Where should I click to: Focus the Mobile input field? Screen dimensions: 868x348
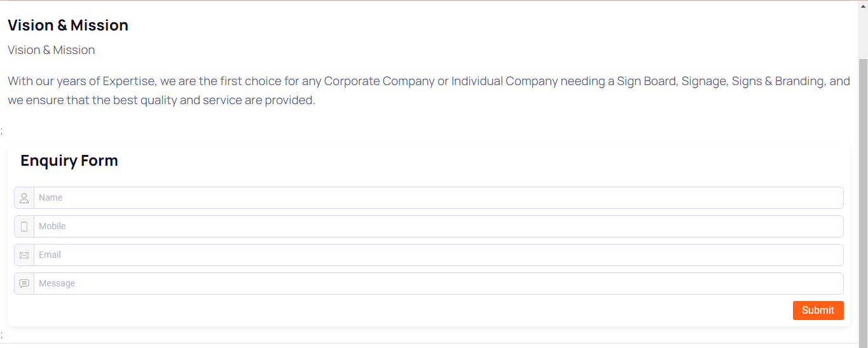tap(438, 227)
